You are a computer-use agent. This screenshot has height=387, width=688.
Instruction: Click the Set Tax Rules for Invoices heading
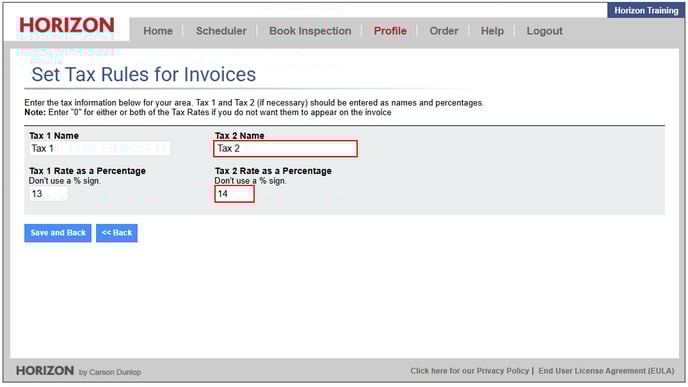143,75
